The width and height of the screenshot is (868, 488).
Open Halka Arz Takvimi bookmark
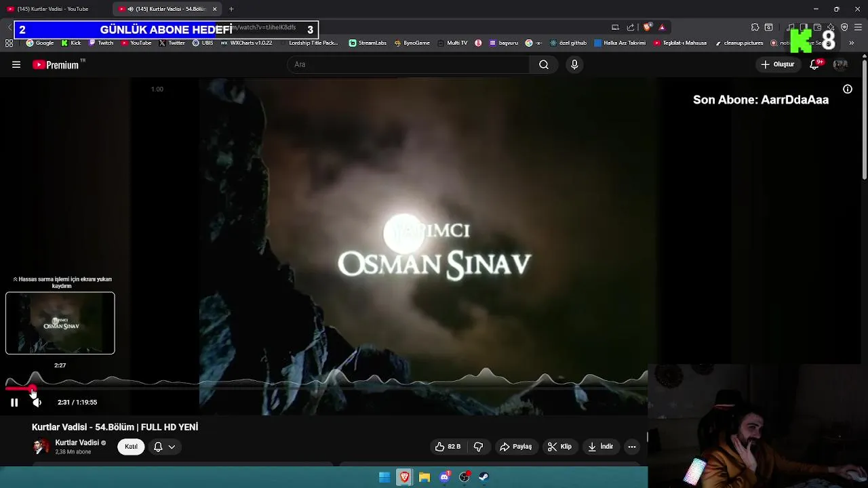pos(620,43)
